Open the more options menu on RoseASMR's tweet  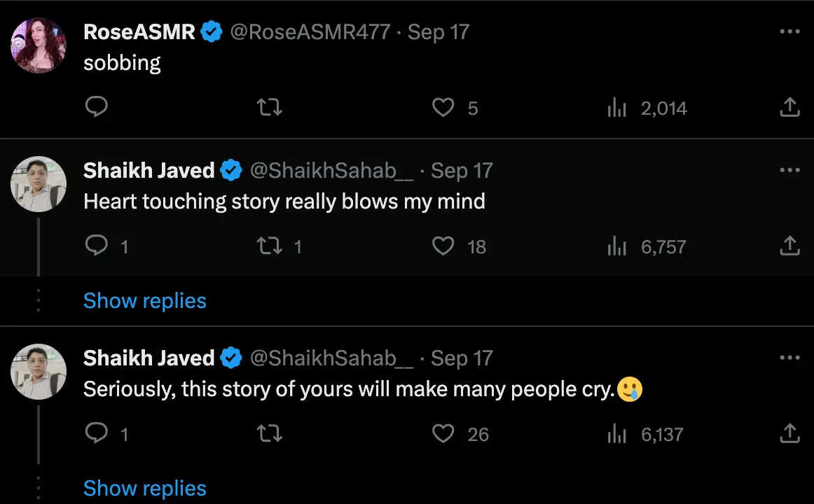pyautogui.click(x=789, y=31)
